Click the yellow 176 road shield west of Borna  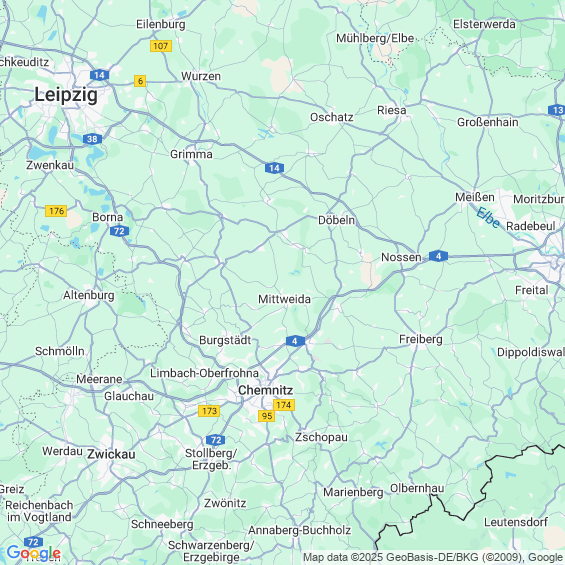coord(56,211)
